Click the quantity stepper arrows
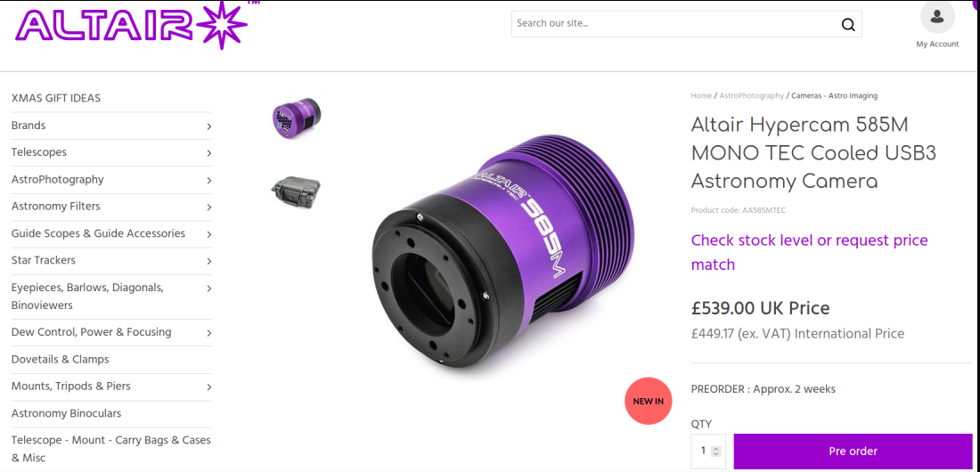Screen dimensions: 980x472 click(716, 452)
